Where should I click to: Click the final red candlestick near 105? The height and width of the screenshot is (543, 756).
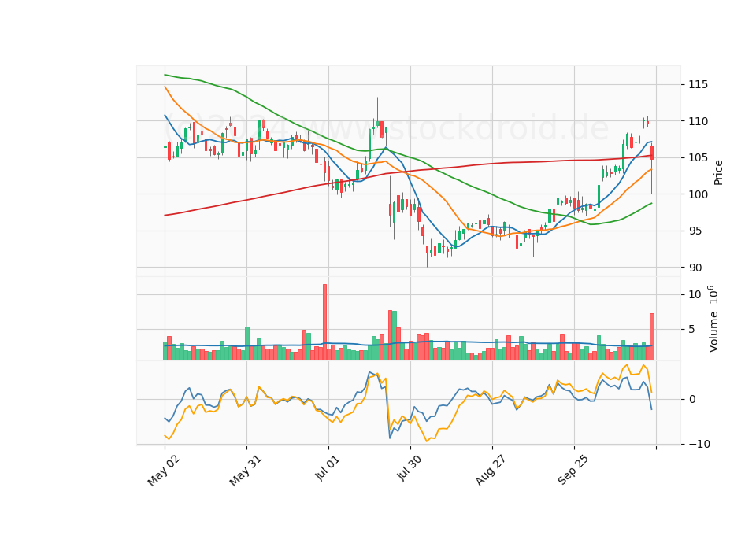(652, 153)
